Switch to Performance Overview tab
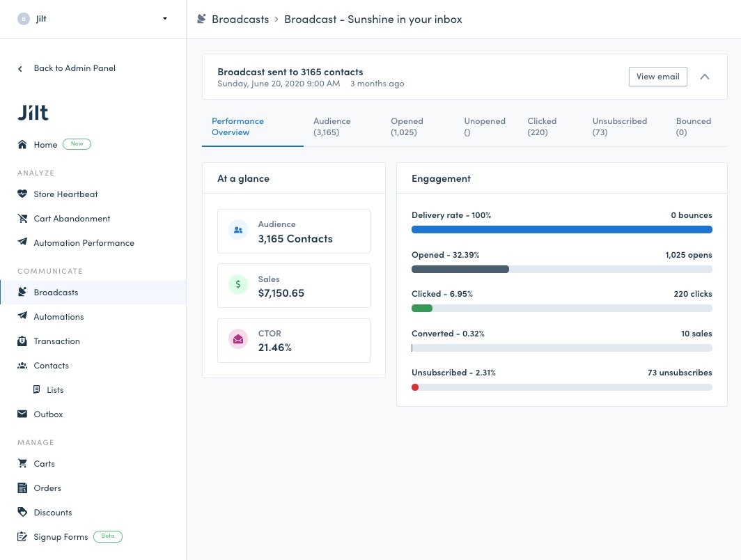The height and width of the screenshot is (560, 741). pos(252,127)
